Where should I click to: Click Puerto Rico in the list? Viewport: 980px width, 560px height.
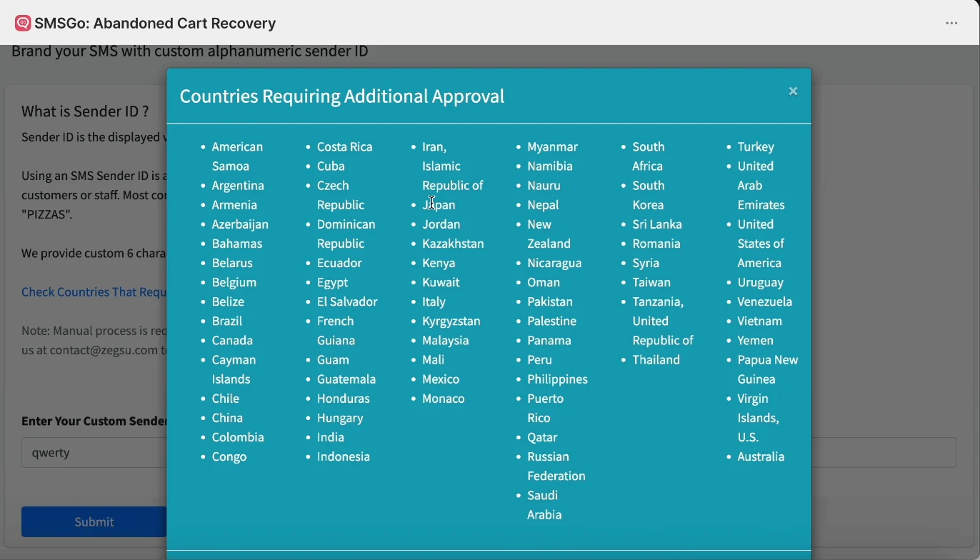pos(546,408)
